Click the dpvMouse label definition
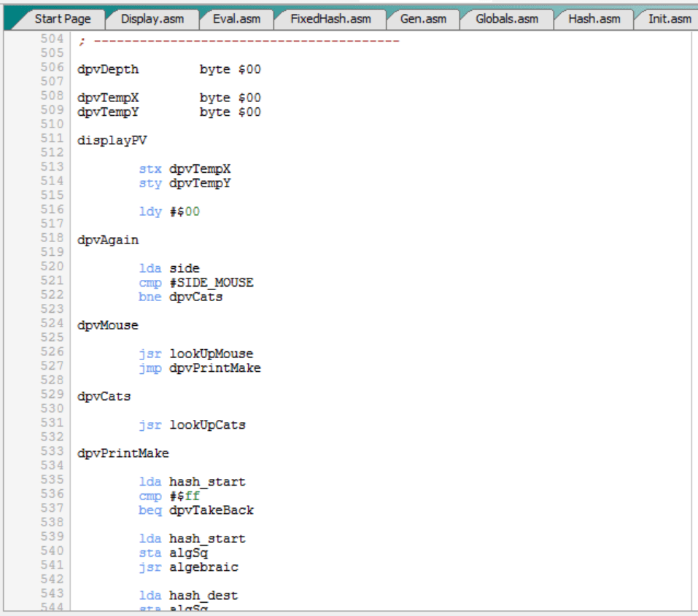The height and width of the screenshot is (616, 698). pyautogui.click(x=107, y=325)
